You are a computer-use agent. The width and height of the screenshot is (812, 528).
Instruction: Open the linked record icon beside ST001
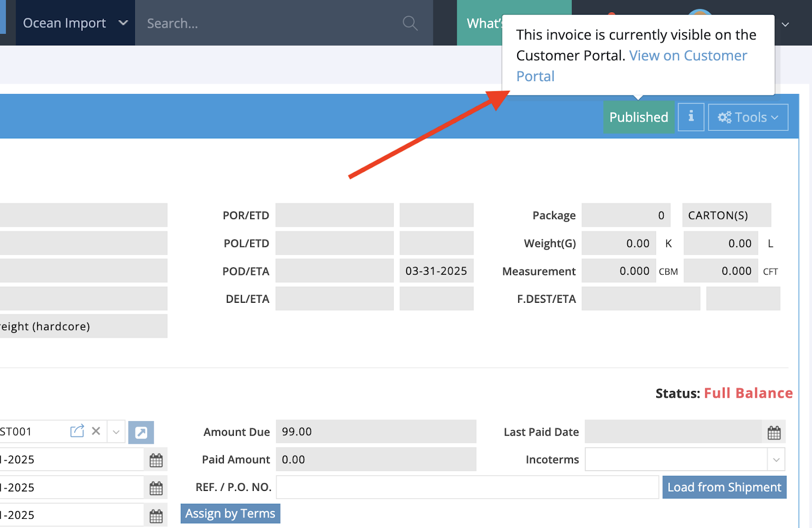click(77, 431)
